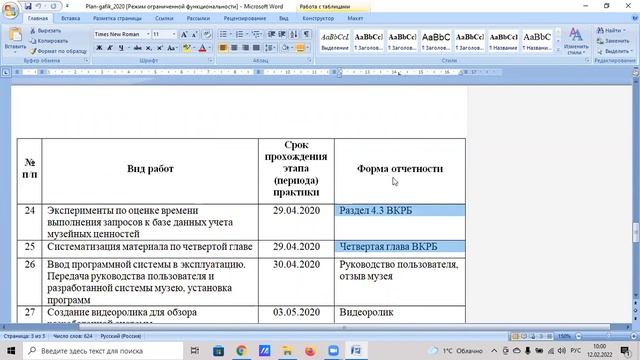This screenshot has width=640, height=360.
Task: Apply Название style from gallery
Action: pos(503,41)
